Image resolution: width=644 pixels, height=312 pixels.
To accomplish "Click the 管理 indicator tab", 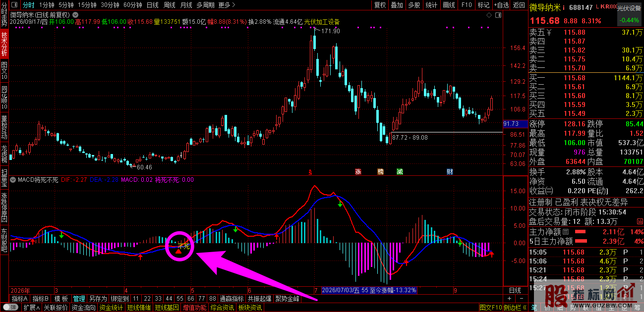I will coord(79,299).
